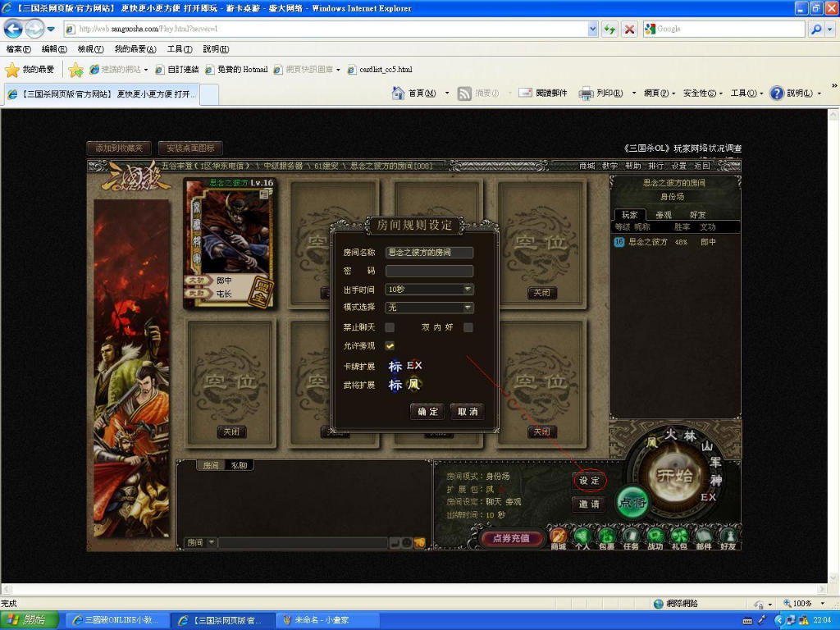Switch to the 旁观 spectators tab
The image size is (840, 630).
pyautogui.click(x=664, y=215)
